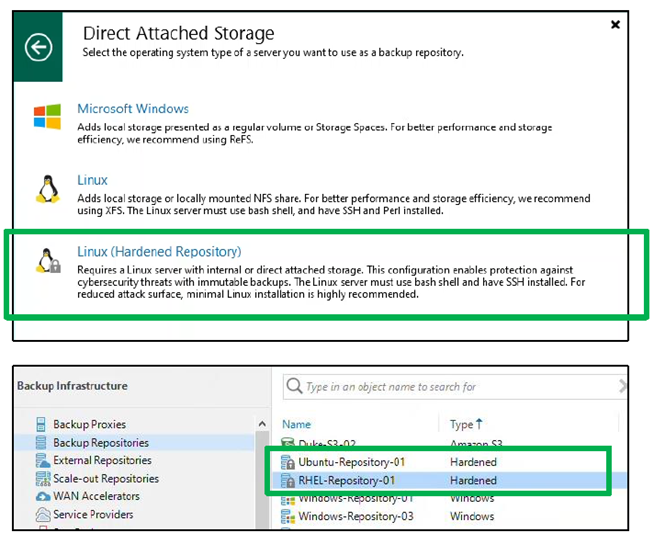Open External Repositories node
The height and width of the screenshot is (544, 665).
click(x=102, y=460)
